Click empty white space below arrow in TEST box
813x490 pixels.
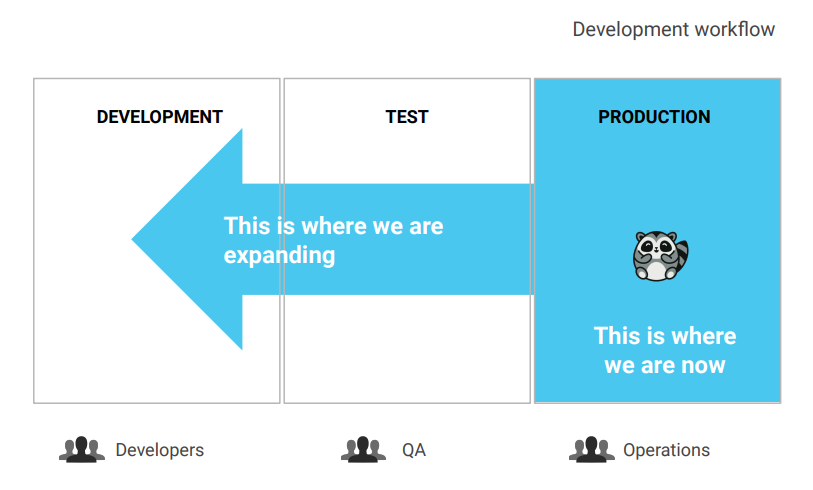coord(407,350)
